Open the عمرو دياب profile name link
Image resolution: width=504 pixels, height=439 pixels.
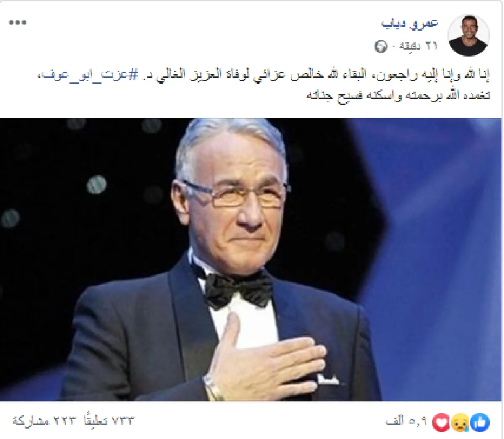(410, 23)
